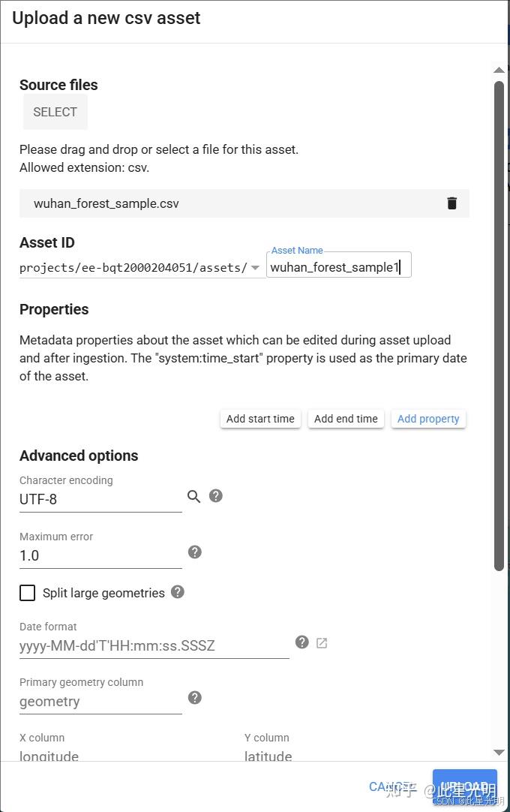Click the UPLOAD button
Screen dimensions: 510x812
pos(464,787)
